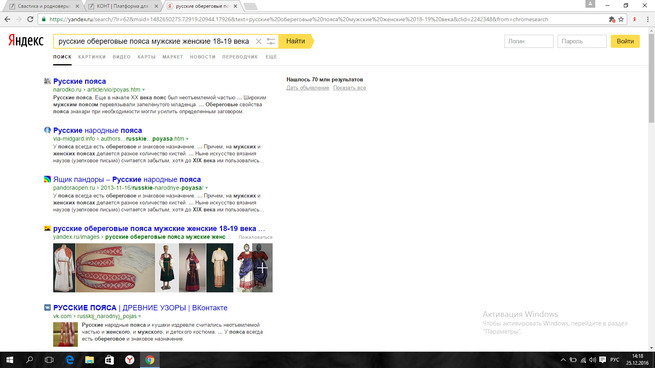
Task: Open red woven belt image thumbnail
Action: tap(115, 268)
